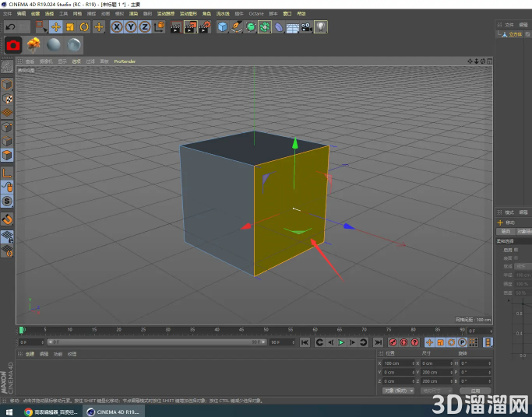Click the orange tree icon

(x=33, y=45)
